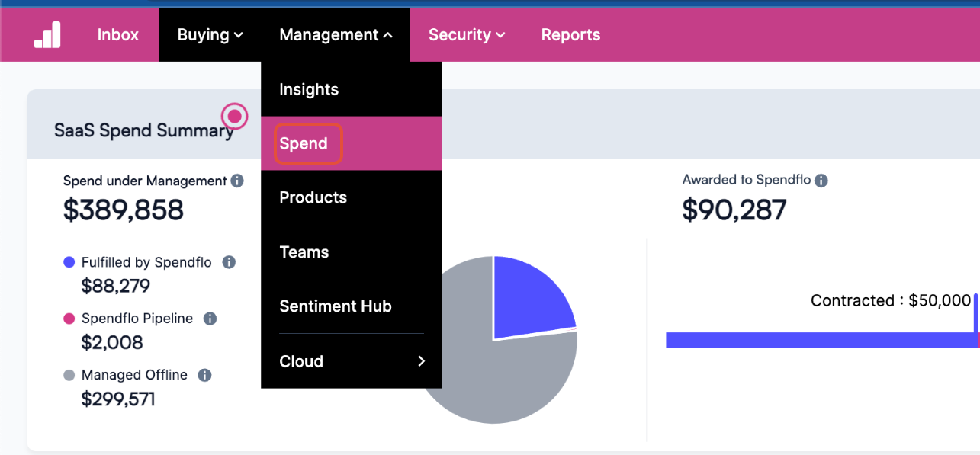Click the $389,858 spend amount

click(124, 210)
